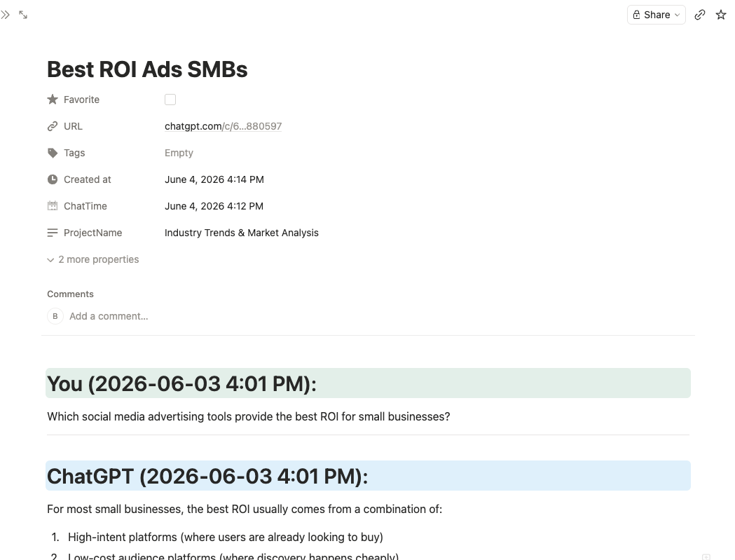
Task: Open the chatgpt.com conversation link
Action: coord(223,126)
